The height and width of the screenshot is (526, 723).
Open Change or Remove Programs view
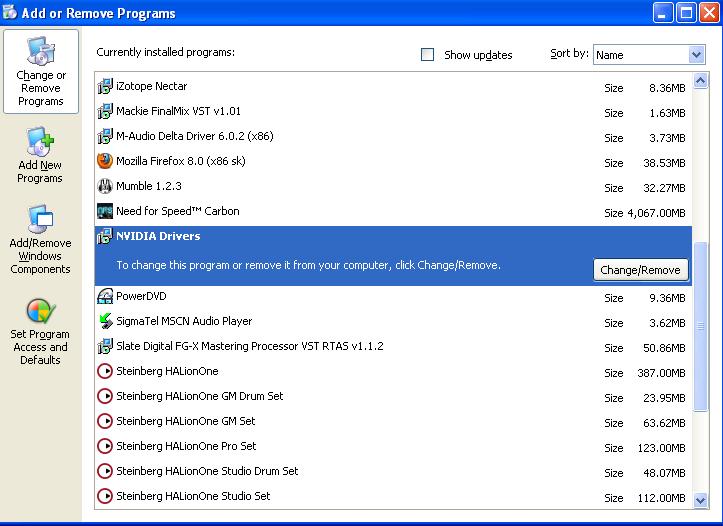tap(41, 71)
